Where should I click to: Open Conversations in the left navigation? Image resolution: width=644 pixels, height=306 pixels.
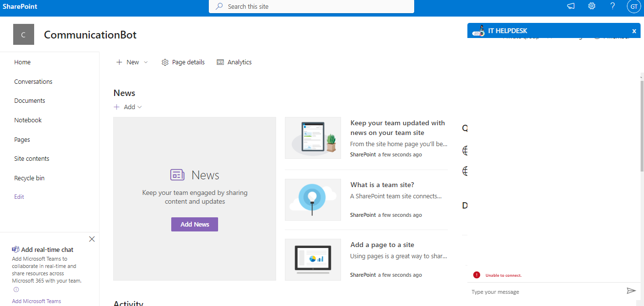(33, 81)
